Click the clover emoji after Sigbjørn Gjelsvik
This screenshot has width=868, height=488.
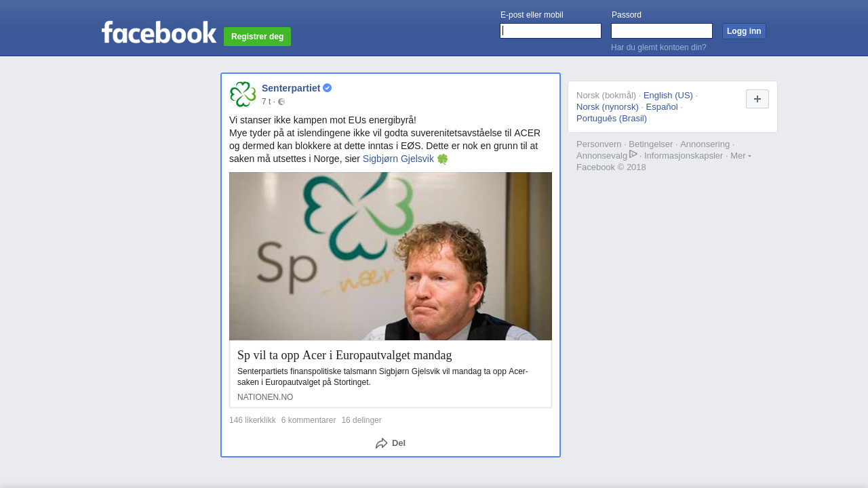click(443, 159)
